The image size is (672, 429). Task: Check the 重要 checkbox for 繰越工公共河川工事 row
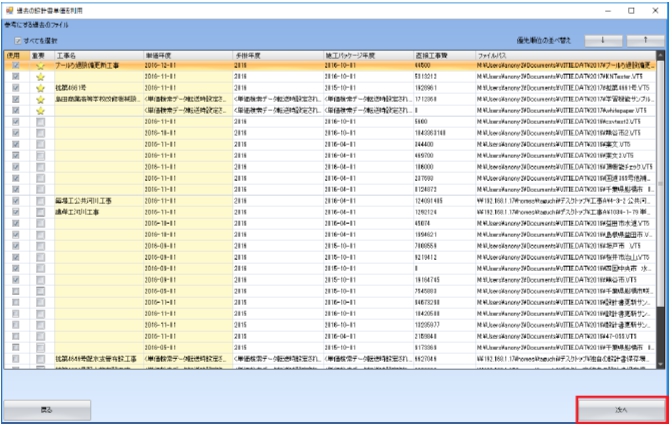pos(41,201)
